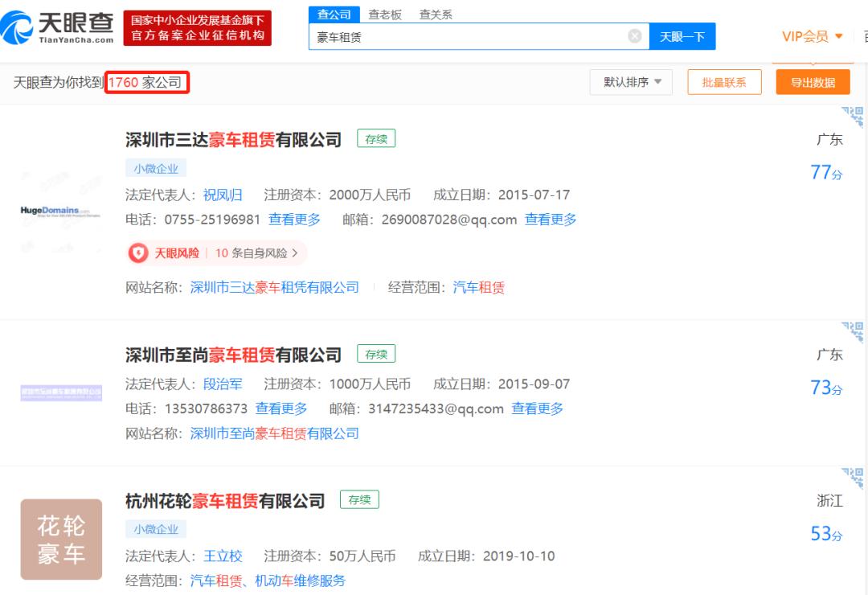Switch to the 查老板 search tab
The image size is (868, 595).
click(x=383, y=14)
